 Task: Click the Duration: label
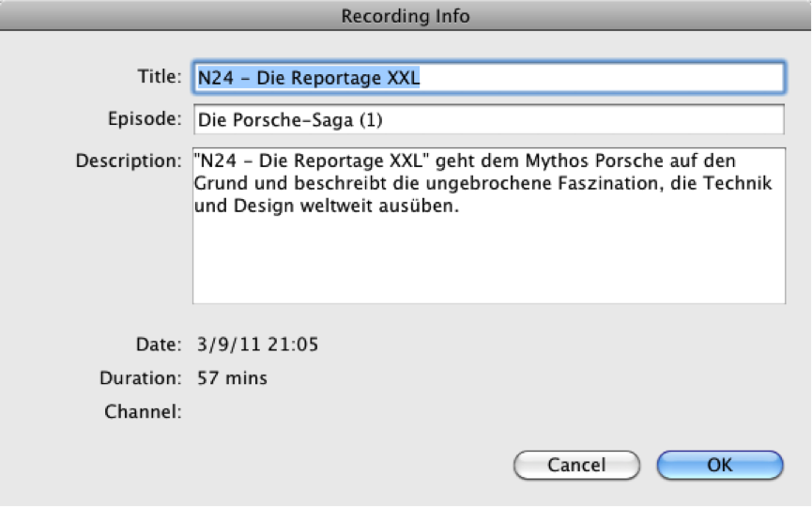pyautogui.click(x=141, y=378)
